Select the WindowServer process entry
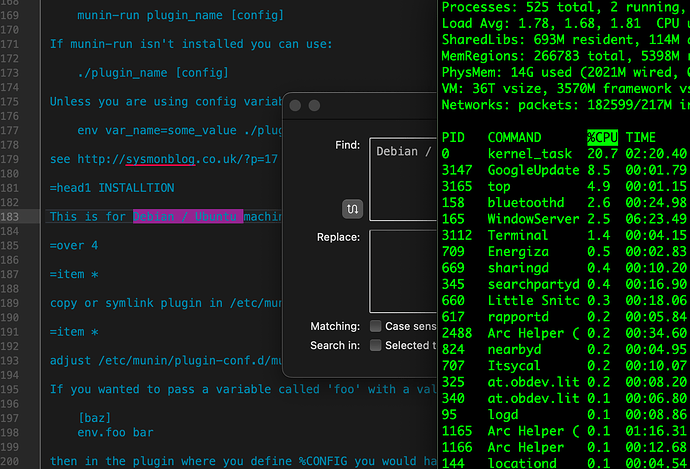The height and width of the screenshot is (469, 690). coord(565,219)
